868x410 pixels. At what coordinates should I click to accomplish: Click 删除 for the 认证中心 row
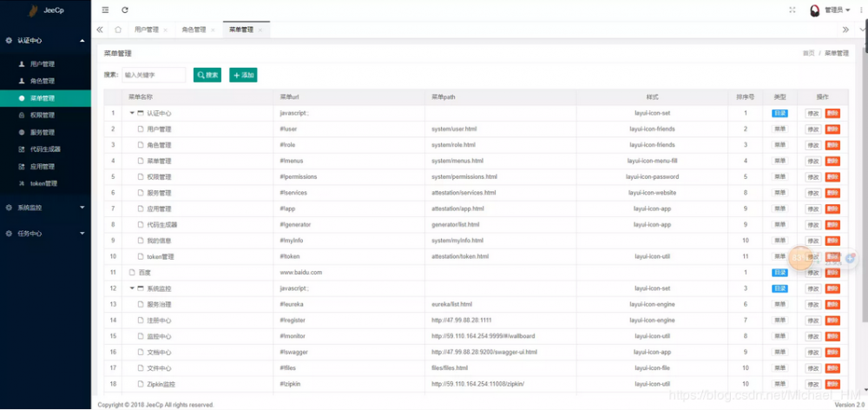(x=832, y=113)
